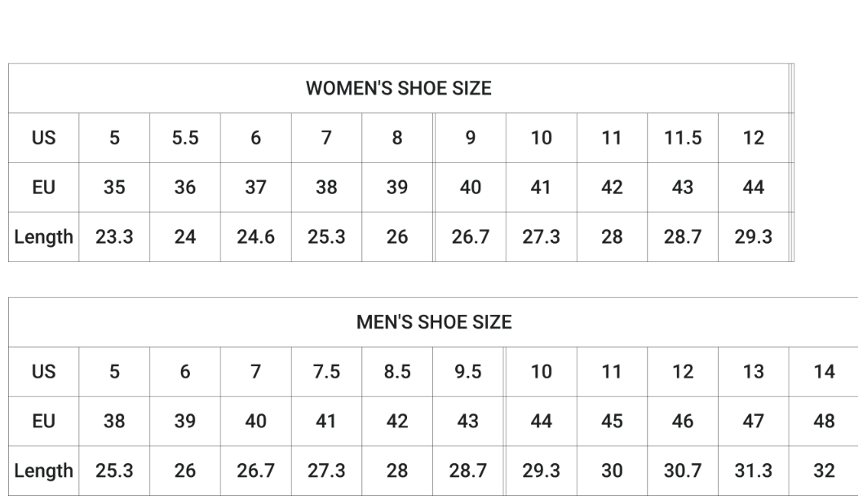Viewport: 863px width, 504px height.
Task: Click men's EU size 45 cell
Action: coord(612,421)
